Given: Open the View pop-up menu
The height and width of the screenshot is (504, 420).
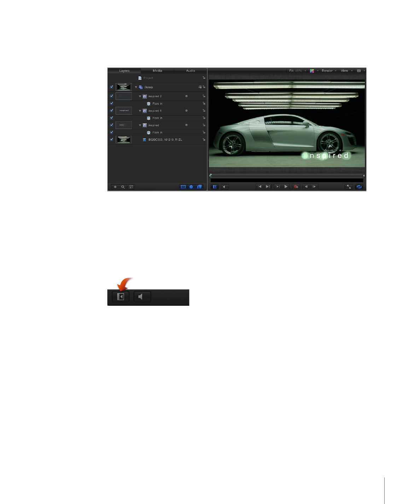Looking at the screenshot, I should click(346, 71).
